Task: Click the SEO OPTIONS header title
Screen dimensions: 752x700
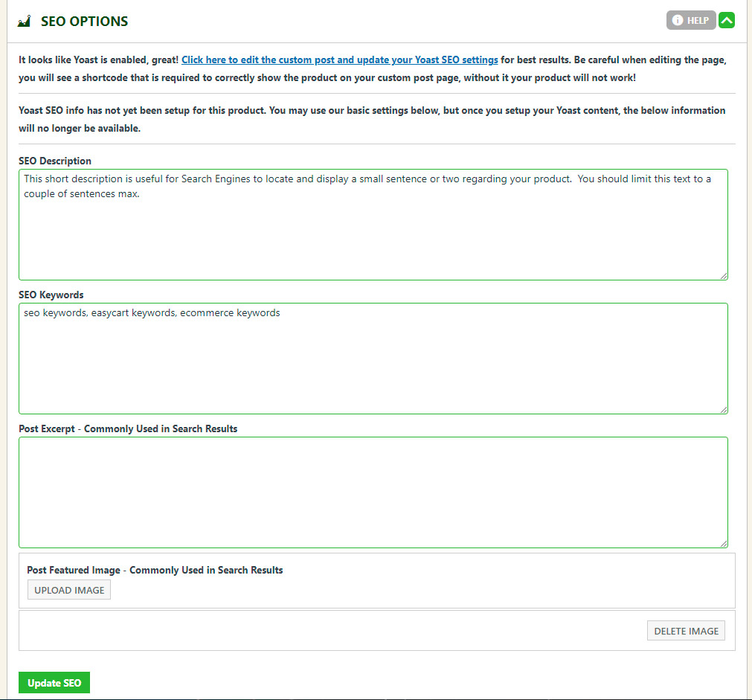Action: [x=84, y=22]
